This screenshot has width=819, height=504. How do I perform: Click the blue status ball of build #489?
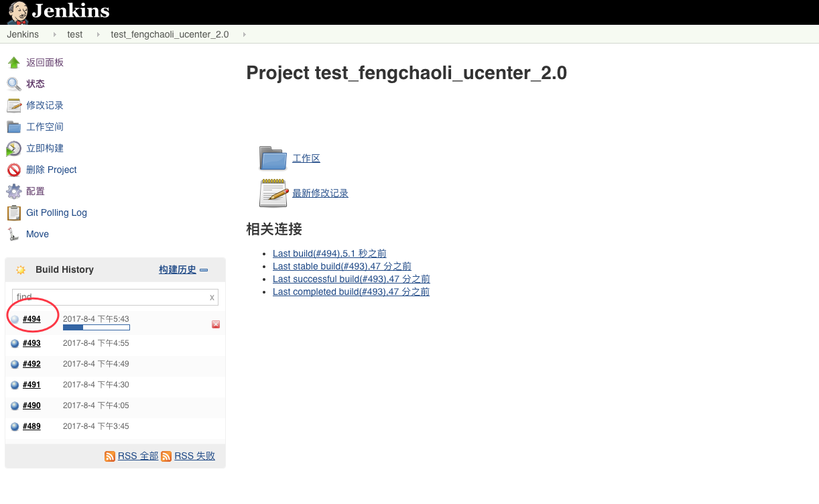tap(15, 427)
